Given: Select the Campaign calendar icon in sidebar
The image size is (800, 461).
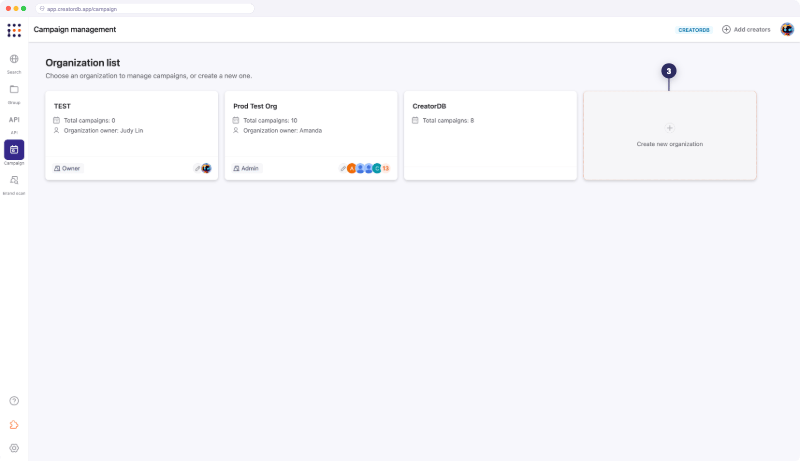Looking at the screenshot, I should 14,150.
